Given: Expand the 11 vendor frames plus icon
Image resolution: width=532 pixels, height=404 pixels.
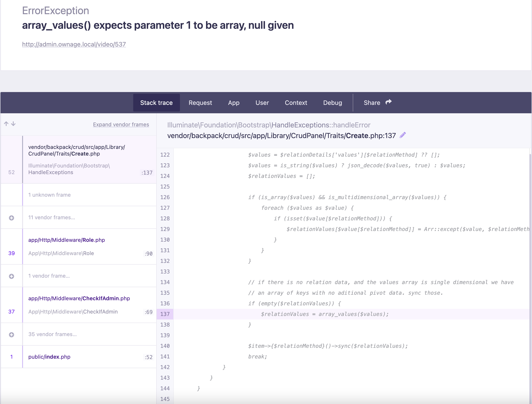Looking at the screenshot, I should pyautogui.click(x=11, y=218).
